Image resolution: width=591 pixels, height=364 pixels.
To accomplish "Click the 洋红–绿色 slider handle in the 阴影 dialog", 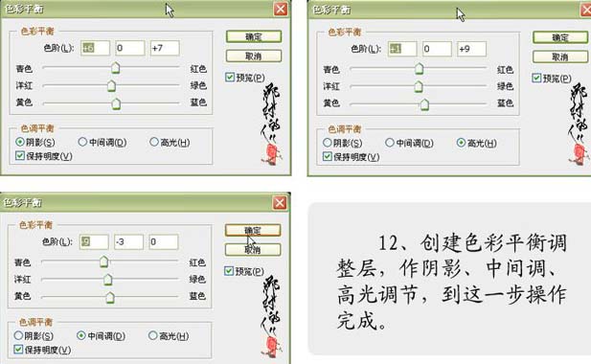I will 111,85.
